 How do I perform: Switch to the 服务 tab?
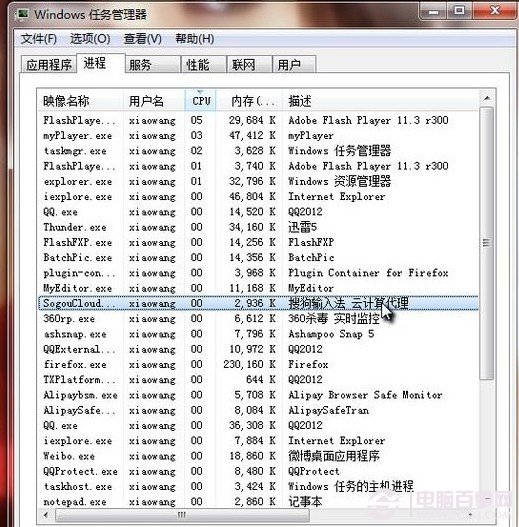(153, 65)
